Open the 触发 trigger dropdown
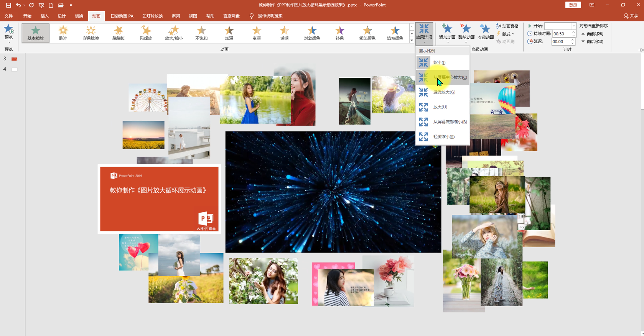This screenshot has height=336, width=644. pyautogui.click(x=506, y=34)
